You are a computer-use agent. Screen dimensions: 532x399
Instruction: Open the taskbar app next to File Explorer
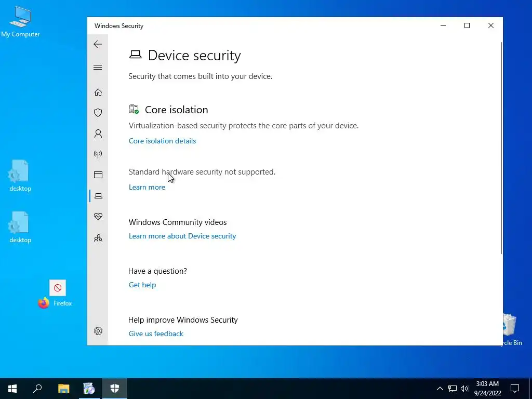tap(89, 389)
